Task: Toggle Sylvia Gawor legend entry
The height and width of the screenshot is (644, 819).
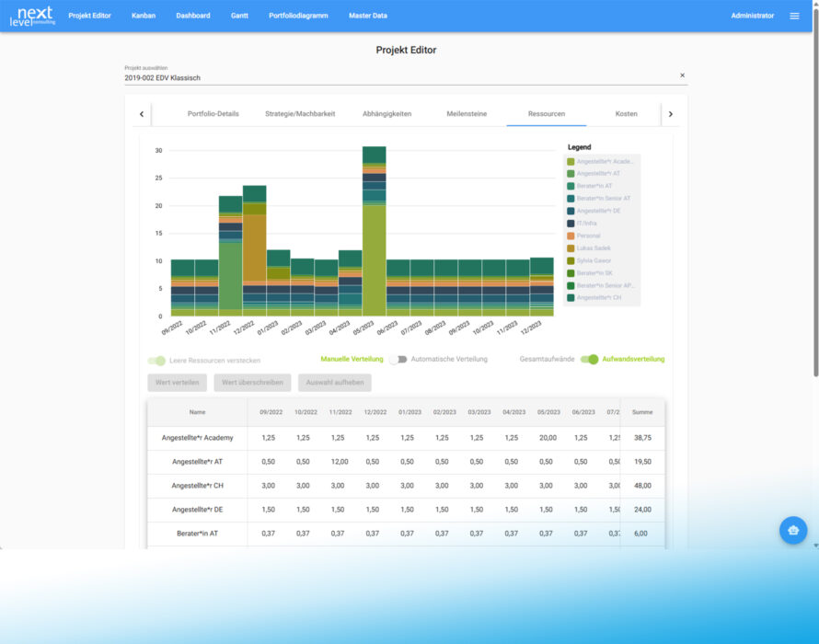Action: (x=589, y=260)
